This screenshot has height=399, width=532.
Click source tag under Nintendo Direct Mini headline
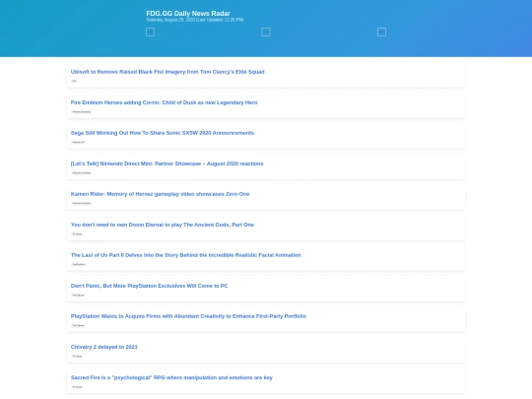pos(82,172)
